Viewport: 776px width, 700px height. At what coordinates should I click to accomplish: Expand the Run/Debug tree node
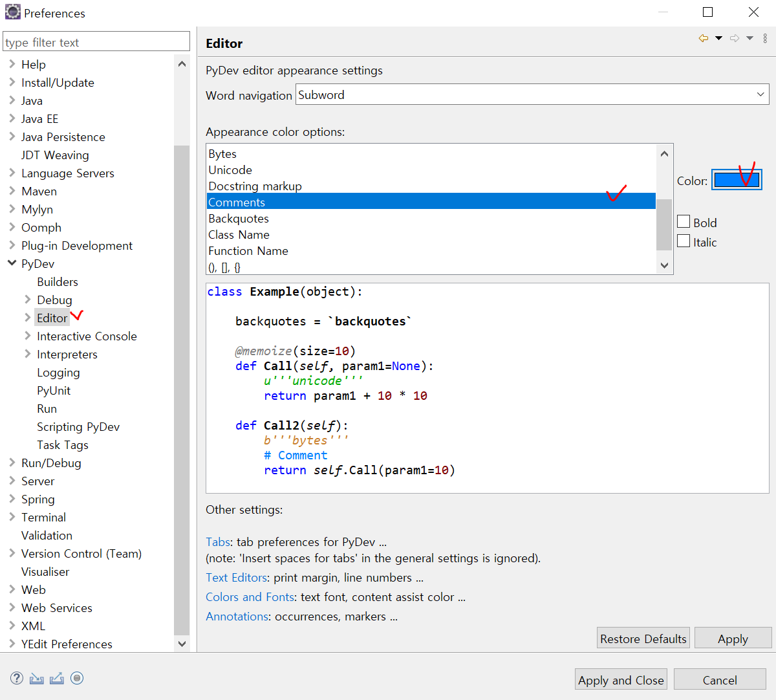tap(12, 462)
